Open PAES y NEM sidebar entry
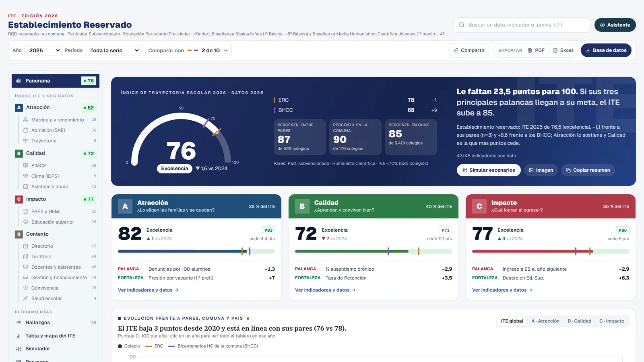Screen dimensions: 644x362 59,212
